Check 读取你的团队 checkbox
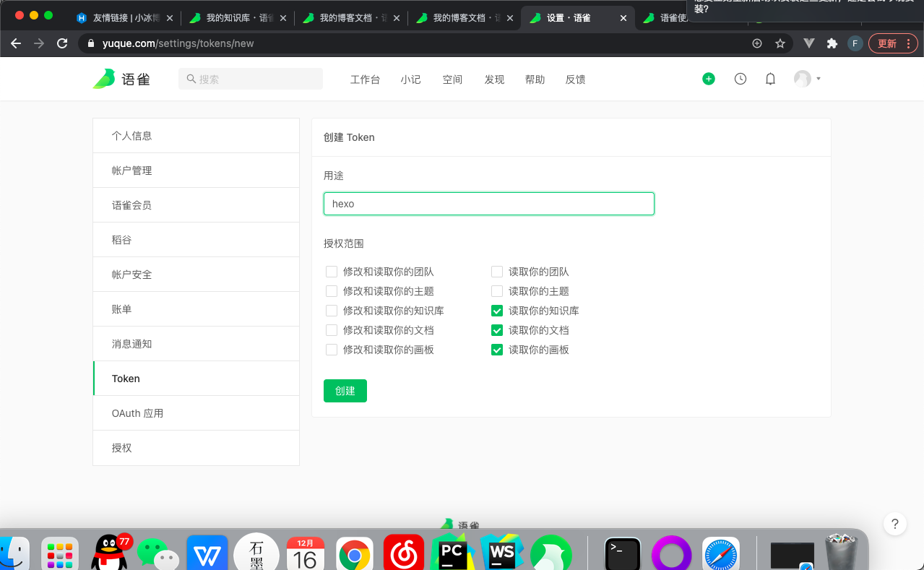 click(x=497, y=272)
